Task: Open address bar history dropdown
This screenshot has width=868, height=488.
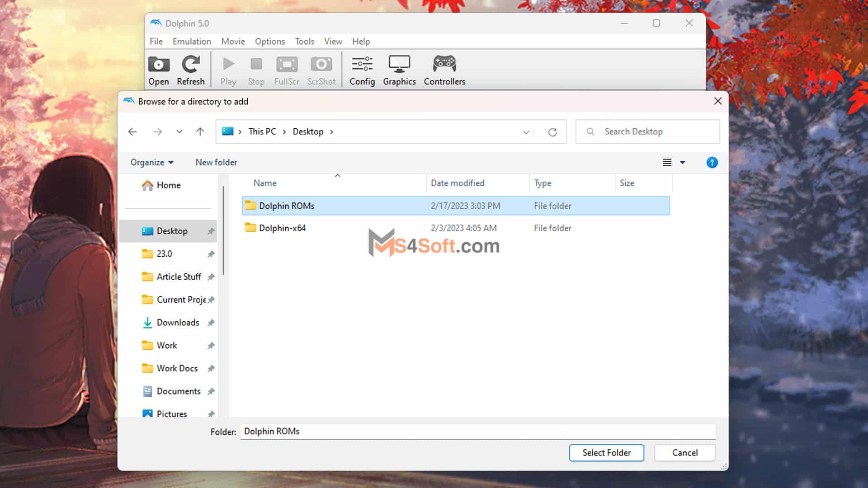Action: tap(526, 132)
